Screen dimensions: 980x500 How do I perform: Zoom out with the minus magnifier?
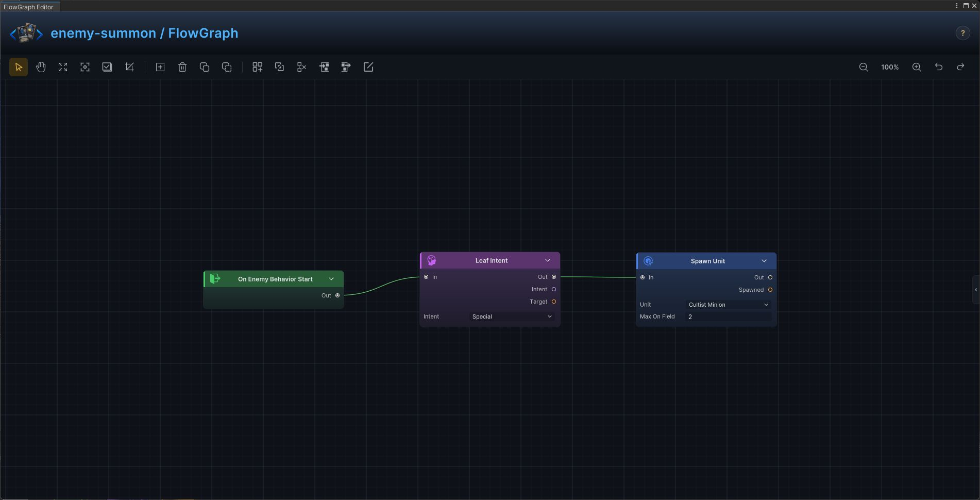pyautogui.click(x=864, y=67)
